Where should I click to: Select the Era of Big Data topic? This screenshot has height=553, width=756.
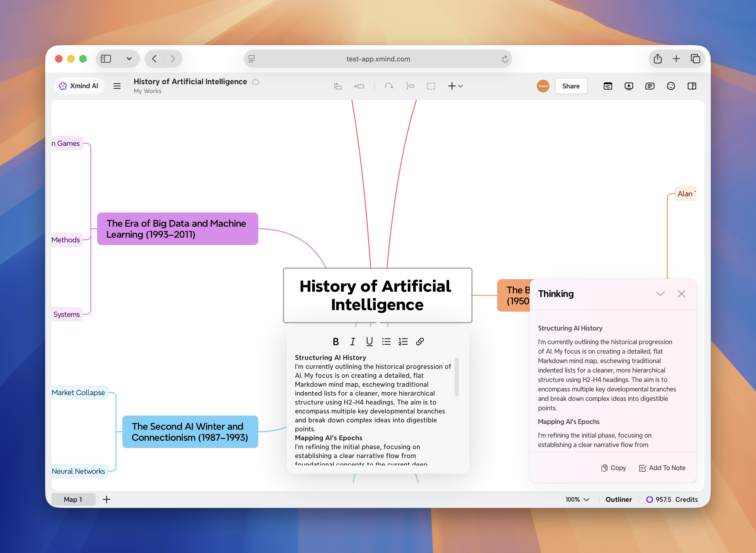(x=177, y=229)
